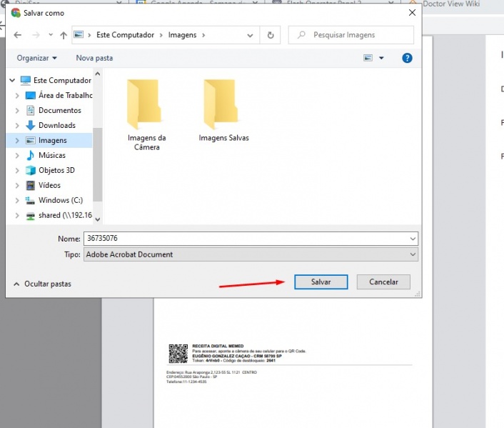Click the Salvar button
Image resolution: width=504 pixels, height=428 pixels.
[x=321, y=282]
